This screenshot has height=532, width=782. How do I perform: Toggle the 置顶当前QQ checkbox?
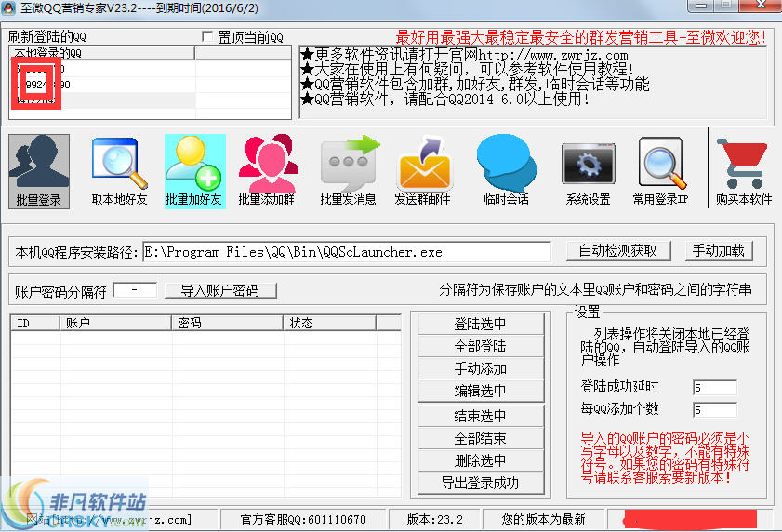207,37
